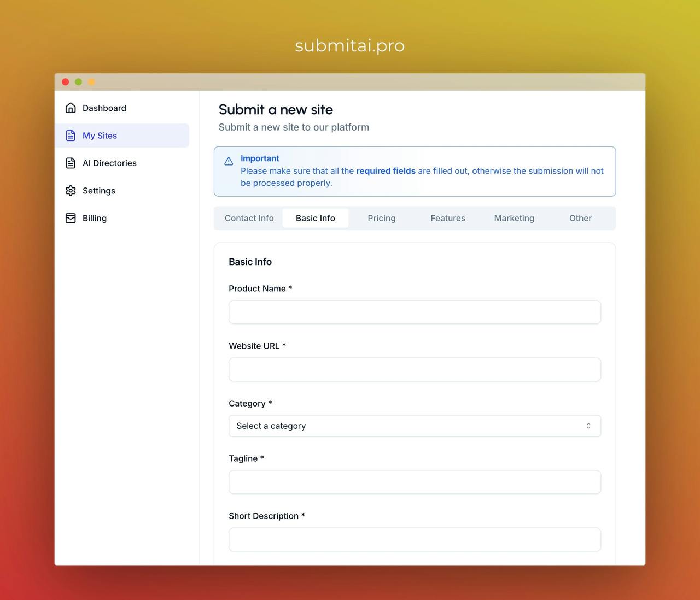700x600 pixels.
Task: Click the 'Submit a new site' heading
Action: (x=276, y=110)
